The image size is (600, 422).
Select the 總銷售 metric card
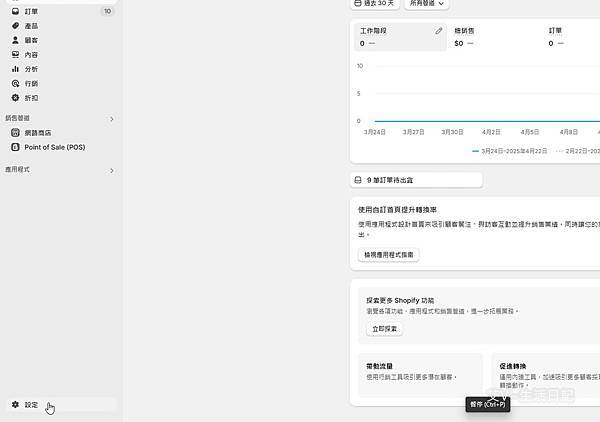tap(495, 37)
